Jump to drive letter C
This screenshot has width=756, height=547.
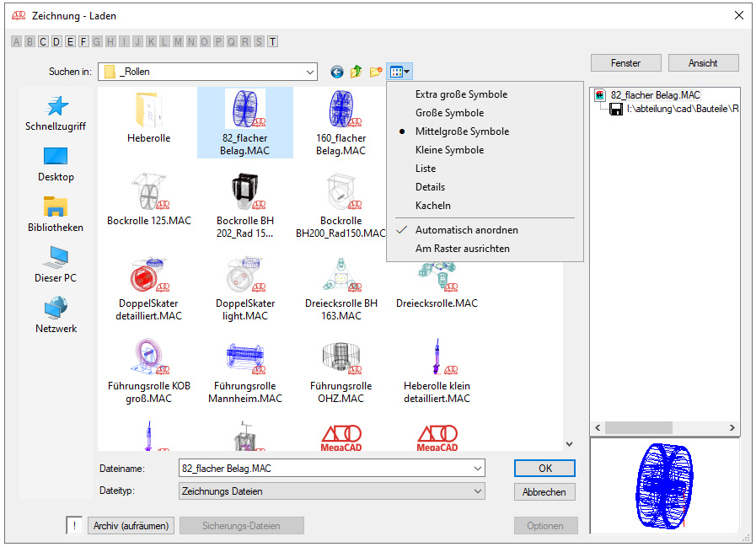(x=43, y=42)
